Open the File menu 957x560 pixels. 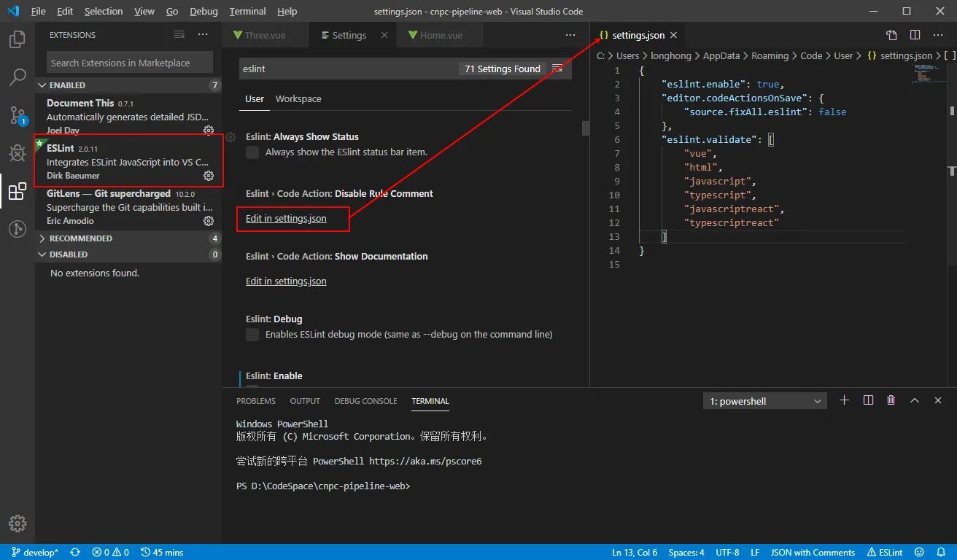point(38,12)
